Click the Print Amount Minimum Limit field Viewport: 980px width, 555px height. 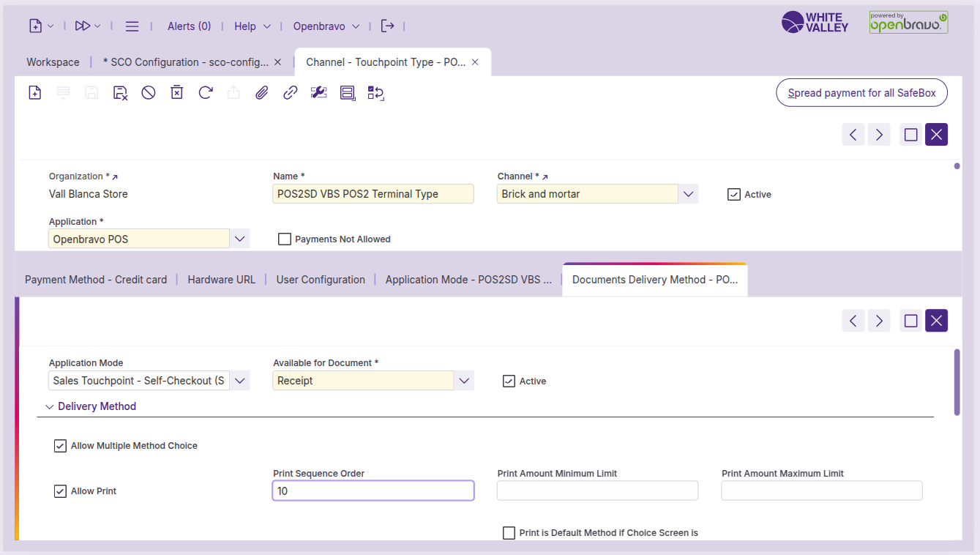point(597,491)
